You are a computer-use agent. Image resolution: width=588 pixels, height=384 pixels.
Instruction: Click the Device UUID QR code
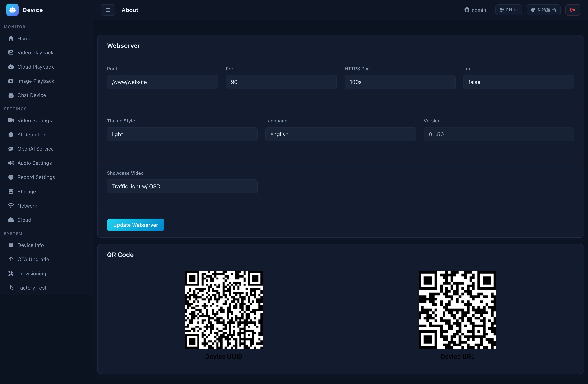click(x=224, y=310)
